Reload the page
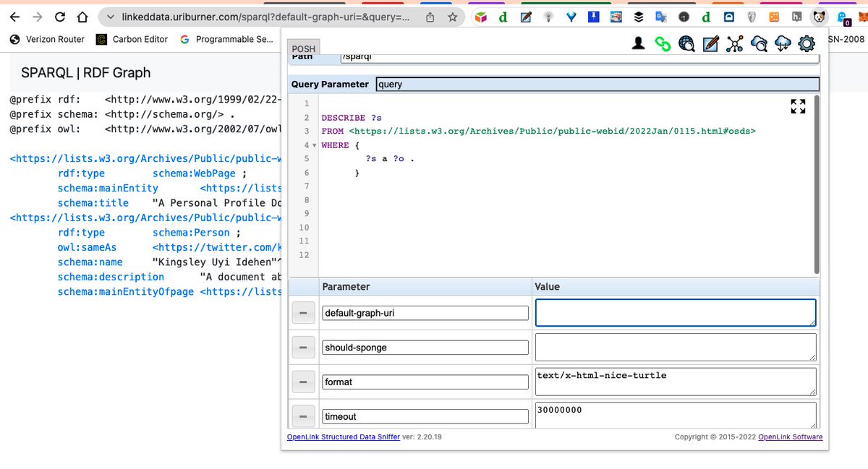 (x=60, y=17)
